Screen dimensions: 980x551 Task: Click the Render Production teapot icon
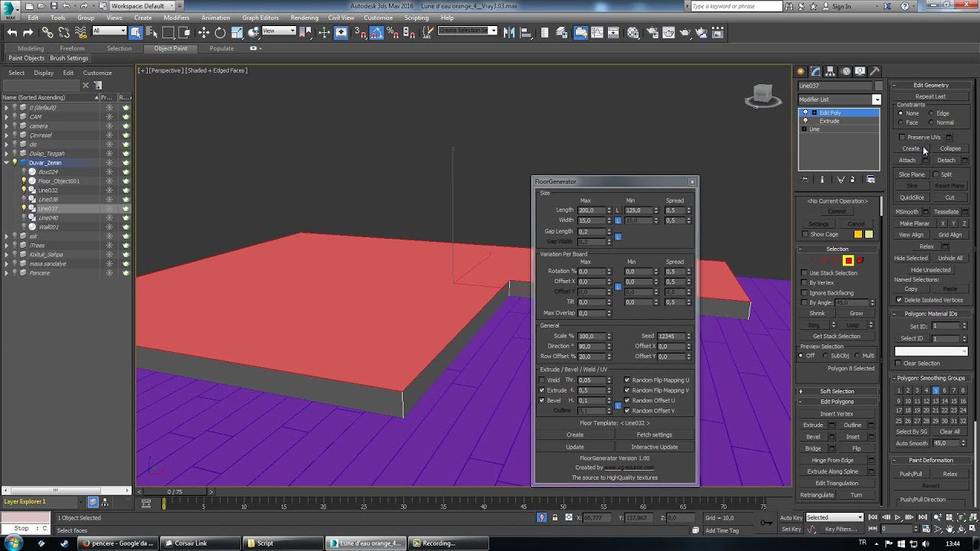click(x=685, y=32)
